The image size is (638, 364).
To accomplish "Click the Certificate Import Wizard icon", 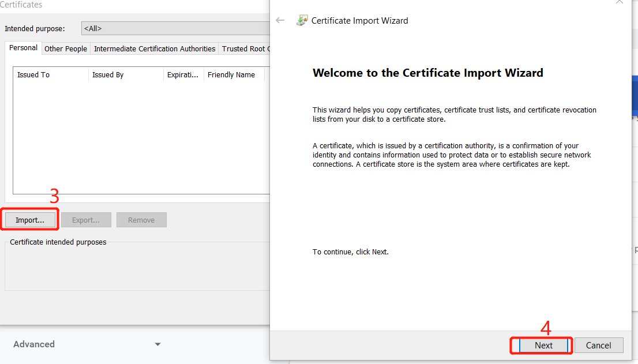I will 301,20.
